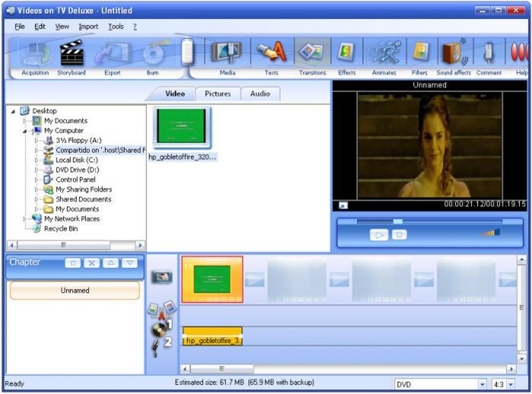
Task: Click the Local Disk (C:) drive icon
Action: (49, 160)
